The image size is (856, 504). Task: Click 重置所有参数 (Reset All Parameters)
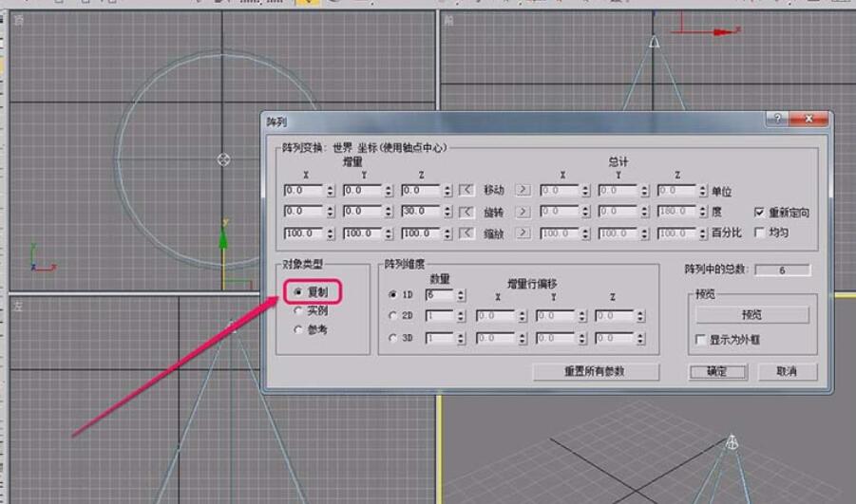click(596, 371)
